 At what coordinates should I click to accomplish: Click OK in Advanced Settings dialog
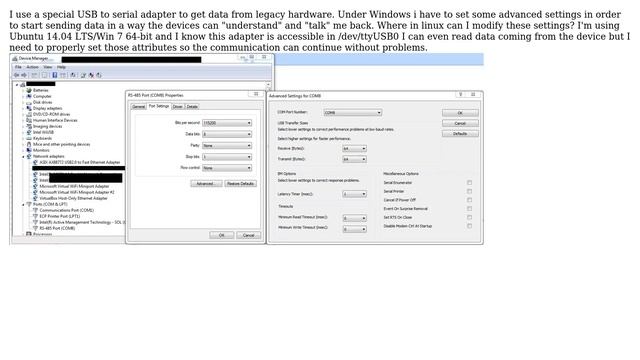[460, 113]
